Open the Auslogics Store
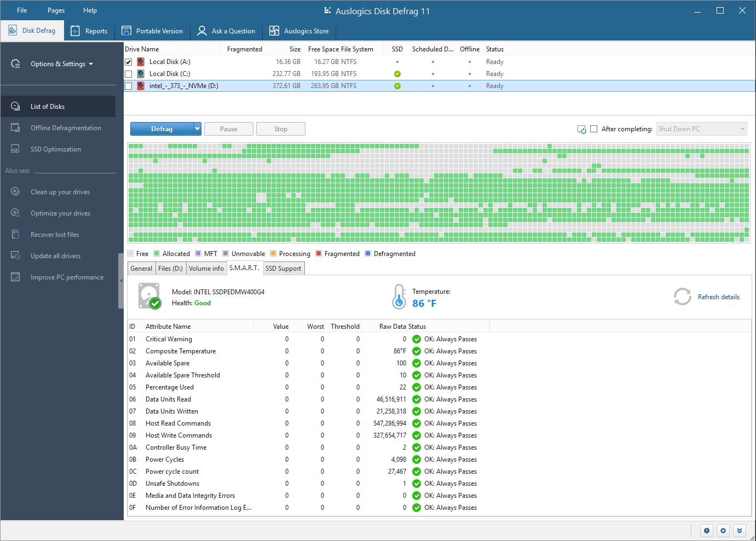The height and width of the screenshot is (541, 756). (x=299, y=31)
